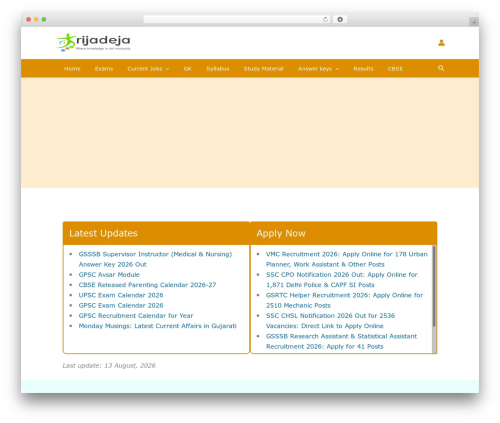Image resolution: width=500 pixels, height=423 pixels.
Task: Expand the Current Jobs dropdown
Action: click(148, 69)
